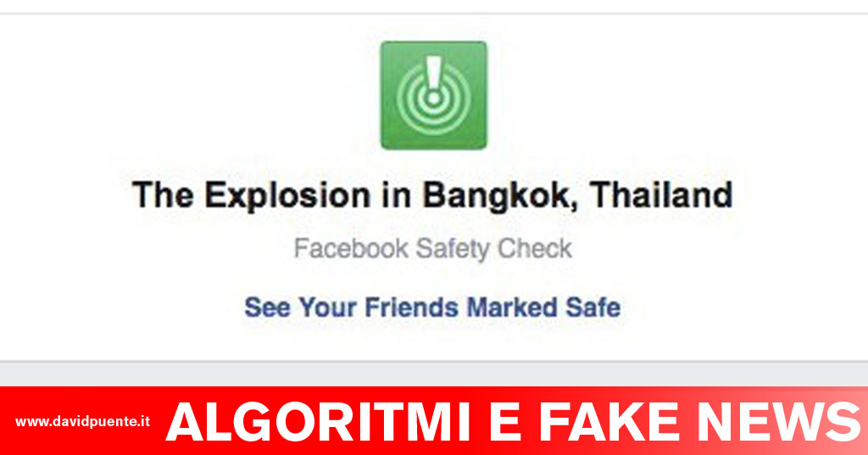
Task: Click the Facebook Safety Check subtitle
Action: click(432, 248)
